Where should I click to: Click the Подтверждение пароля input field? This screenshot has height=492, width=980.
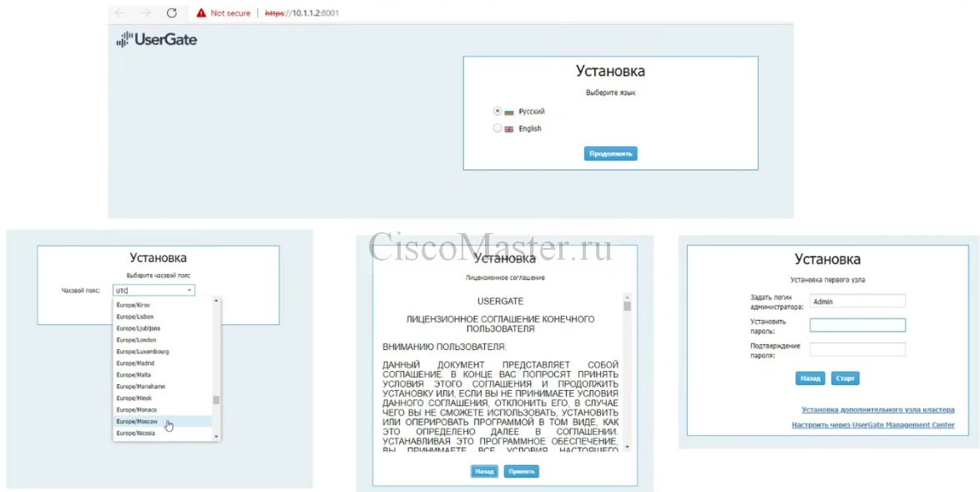pos(857,349)
